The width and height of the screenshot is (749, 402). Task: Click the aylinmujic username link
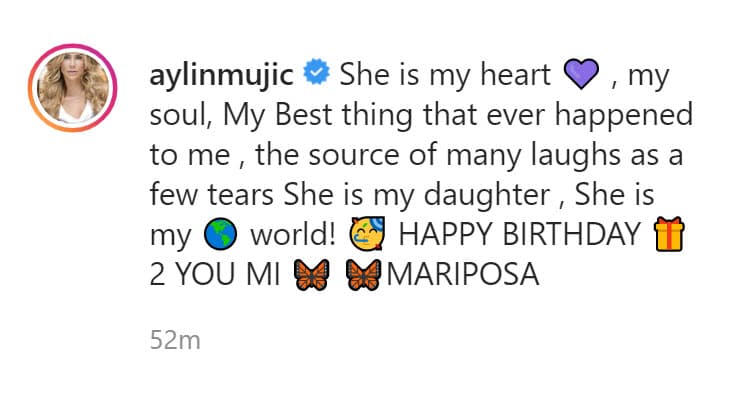(222, 75)
